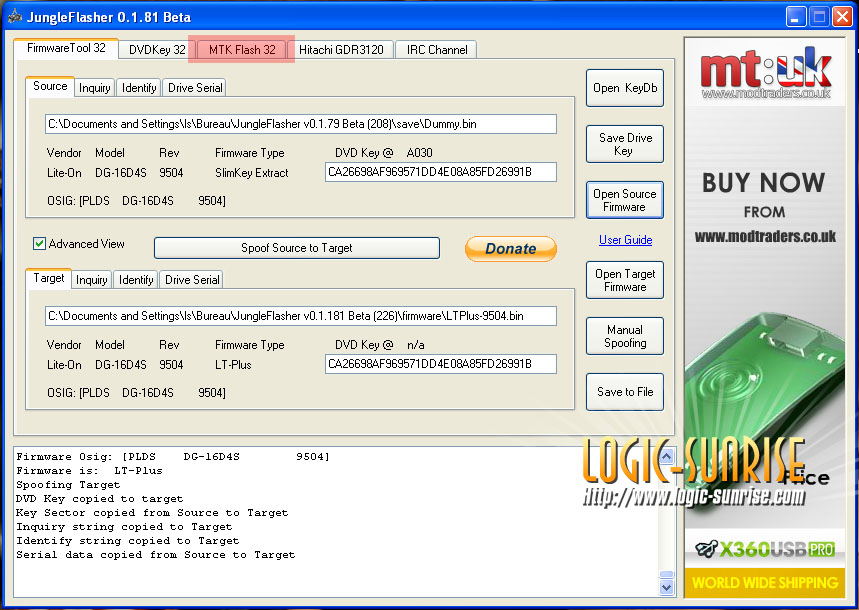Image resolution: width=859 pixels, height=610 pixels.
Task: Click the modtraders logo banner
Action: point(765,75)
